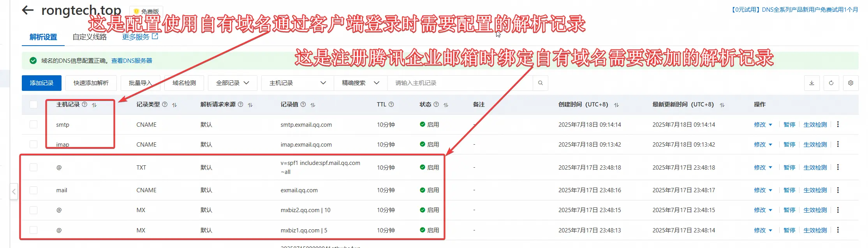Open more actions menu for smtp row
Viewport: 868px width, 248px height.
click(x=838, y=124)
